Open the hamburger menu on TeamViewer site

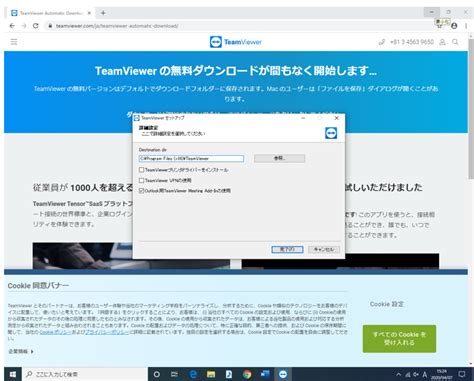click(14, 42)
